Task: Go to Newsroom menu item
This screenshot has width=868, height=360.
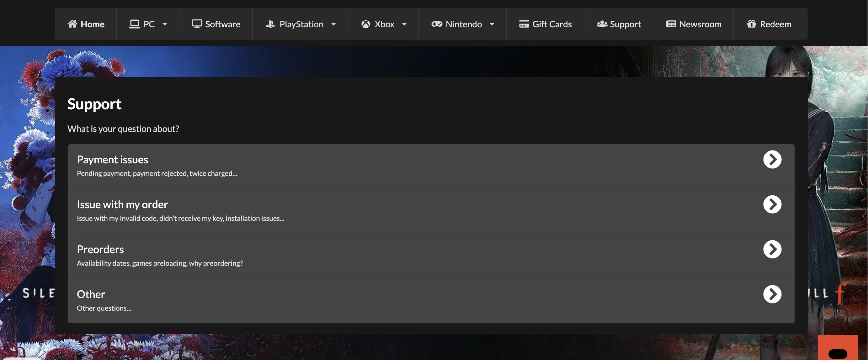Action: click(x=700, y=24)
